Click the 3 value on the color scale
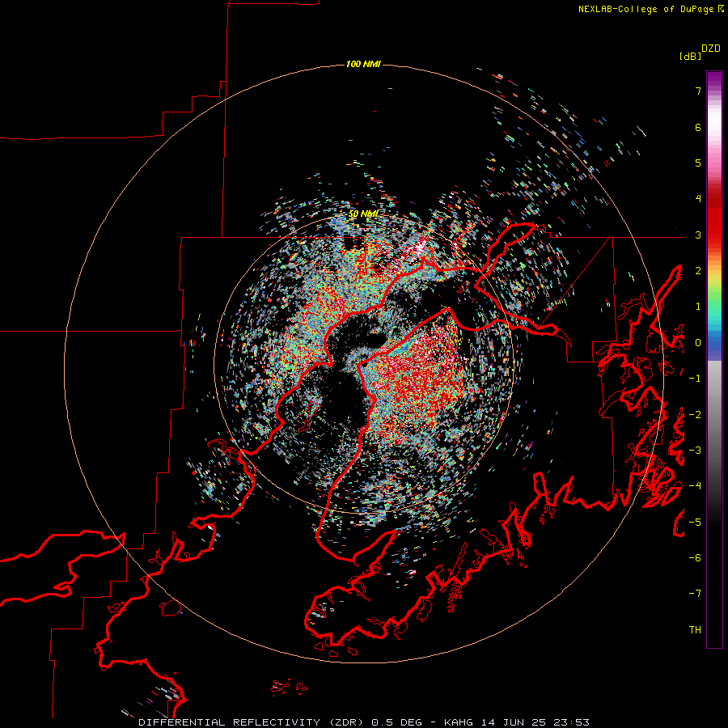 pyautogui.click(x=698, y=235)
